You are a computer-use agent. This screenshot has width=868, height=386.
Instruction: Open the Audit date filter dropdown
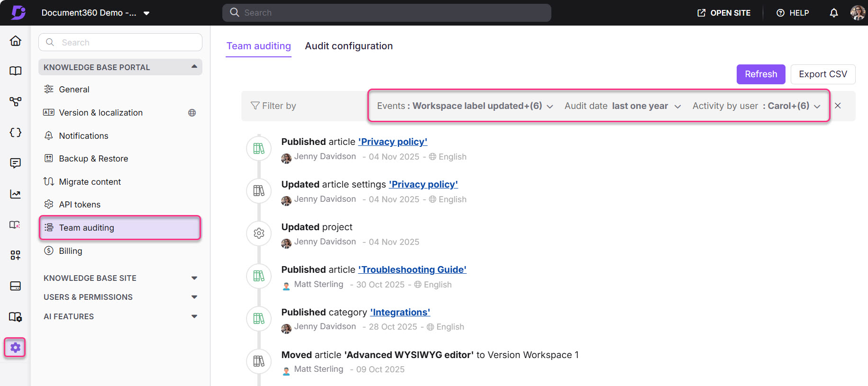pos(623,106)
